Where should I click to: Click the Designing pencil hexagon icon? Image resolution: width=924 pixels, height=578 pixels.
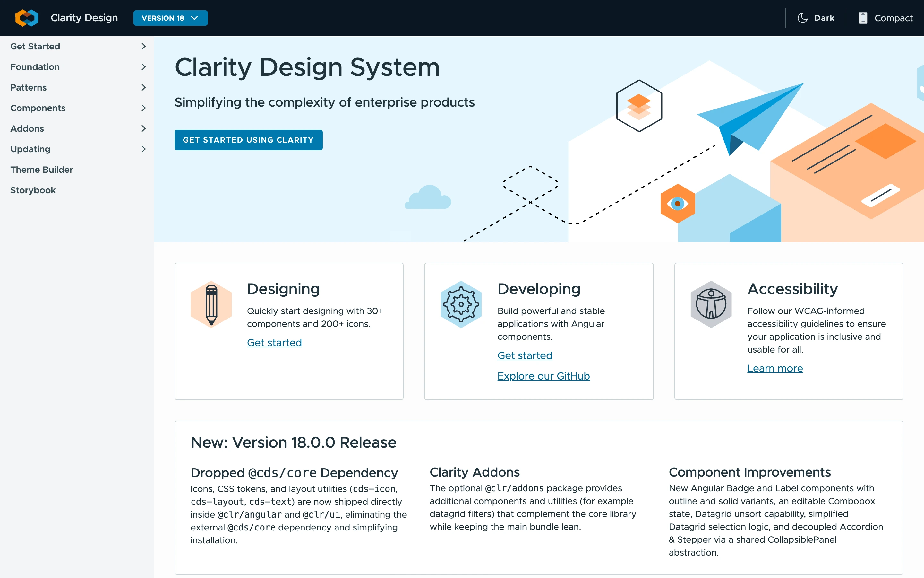211,304
